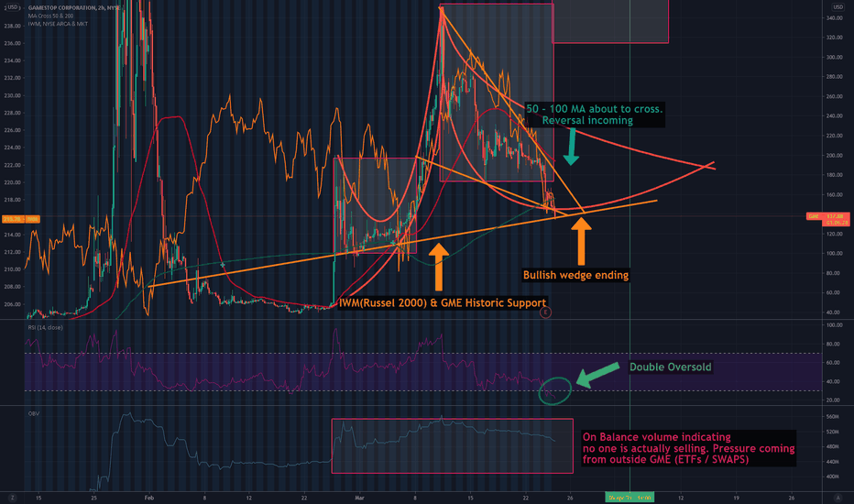
Task: Click the red GME last price tag
Action: pyautogui.click(x=827, y=219)
